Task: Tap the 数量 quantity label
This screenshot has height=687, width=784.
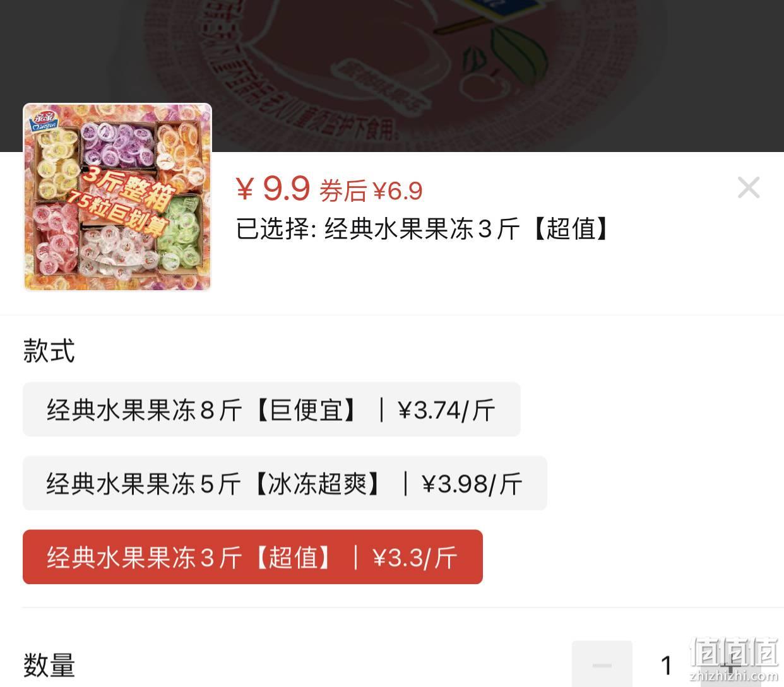Action: pos(49,665)
